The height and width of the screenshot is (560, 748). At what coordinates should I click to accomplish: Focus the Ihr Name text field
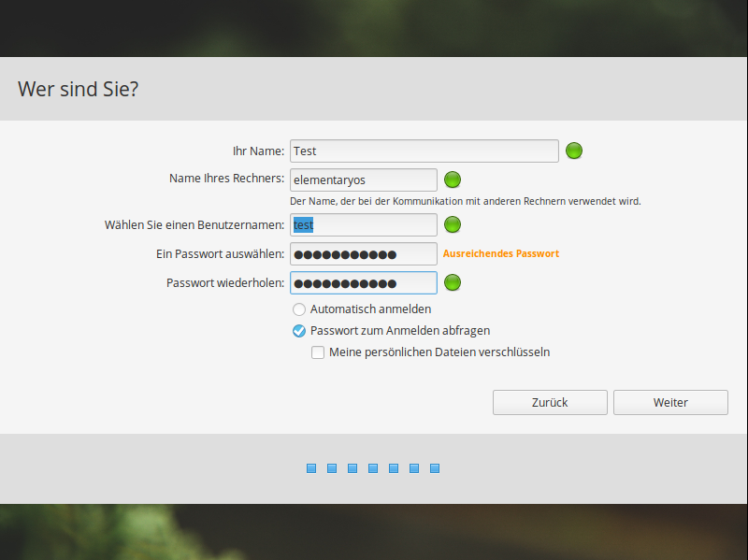[x=424, y=151]
